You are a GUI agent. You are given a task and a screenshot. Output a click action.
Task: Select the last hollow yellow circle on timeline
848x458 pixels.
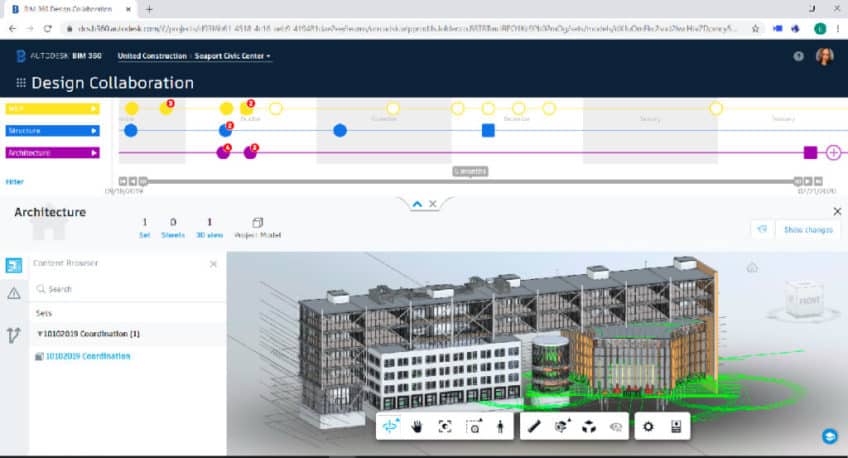point(716,108)
